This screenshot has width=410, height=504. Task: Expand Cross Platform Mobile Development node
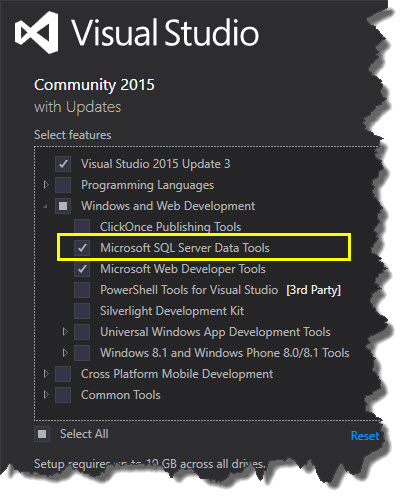[46, 374]
